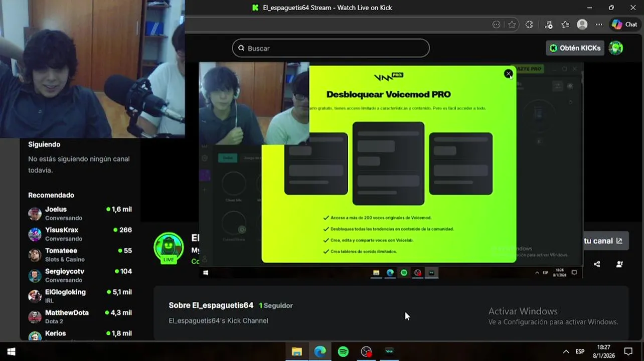
Task: Click the Buscar search field on Kick
Action: (331, 48)
